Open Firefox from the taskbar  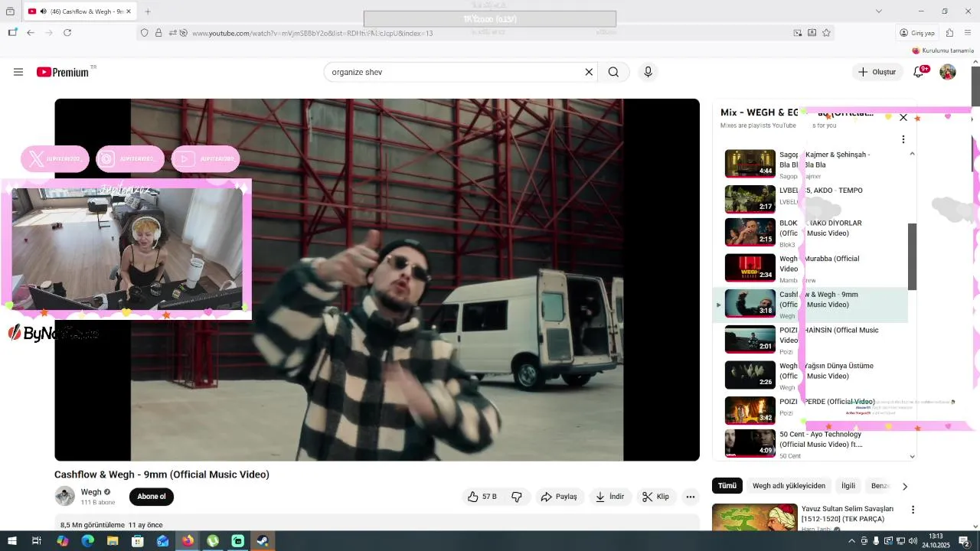[188, 541]
